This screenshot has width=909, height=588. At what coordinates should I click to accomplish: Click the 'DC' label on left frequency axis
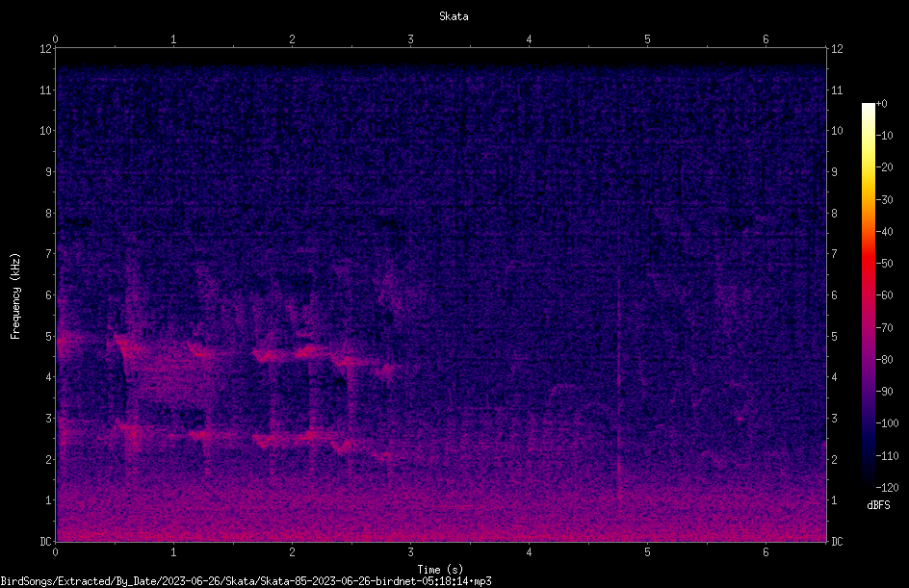click(45, 542)
